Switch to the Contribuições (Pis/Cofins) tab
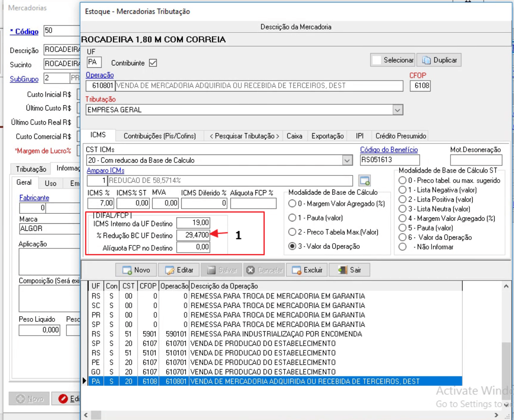This screenshot has width=514, height=420. click(160, 136)
